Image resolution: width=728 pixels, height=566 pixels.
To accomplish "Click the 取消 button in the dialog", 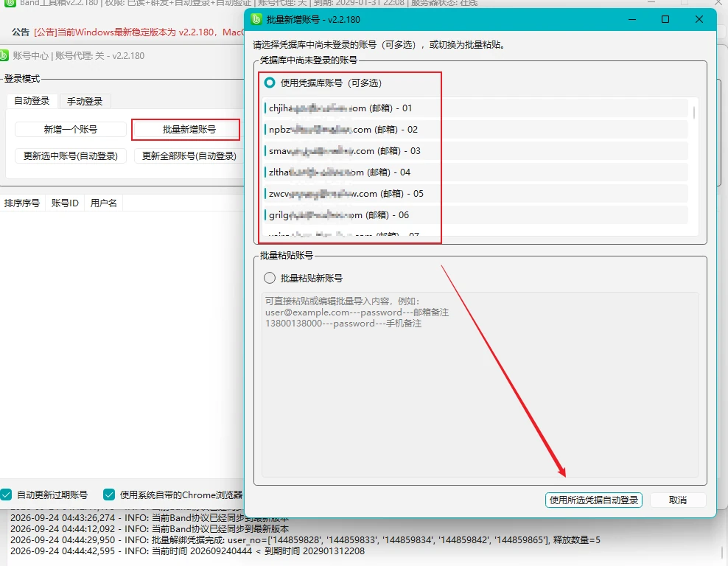I will [x=678, y=500].
